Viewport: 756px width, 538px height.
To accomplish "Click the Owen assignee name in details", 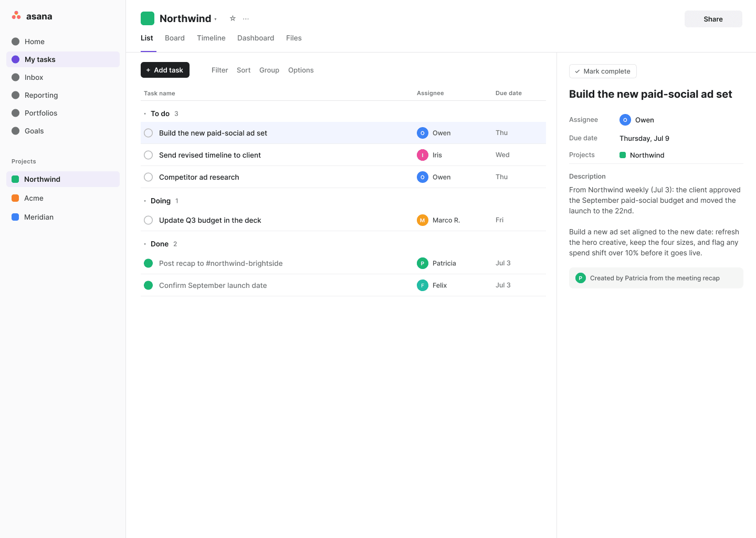I will (645, 120).
